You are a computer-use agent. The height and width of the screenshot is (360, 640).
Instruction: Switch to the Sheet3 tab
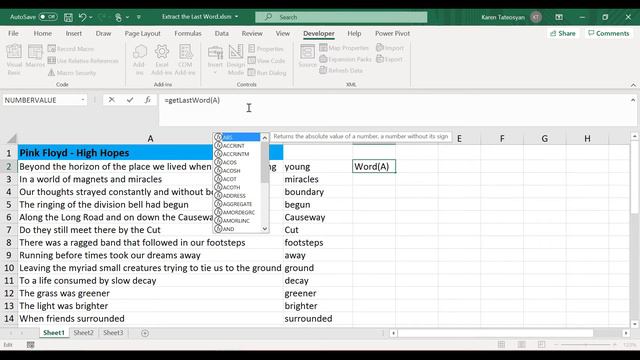tap(113, 333)
